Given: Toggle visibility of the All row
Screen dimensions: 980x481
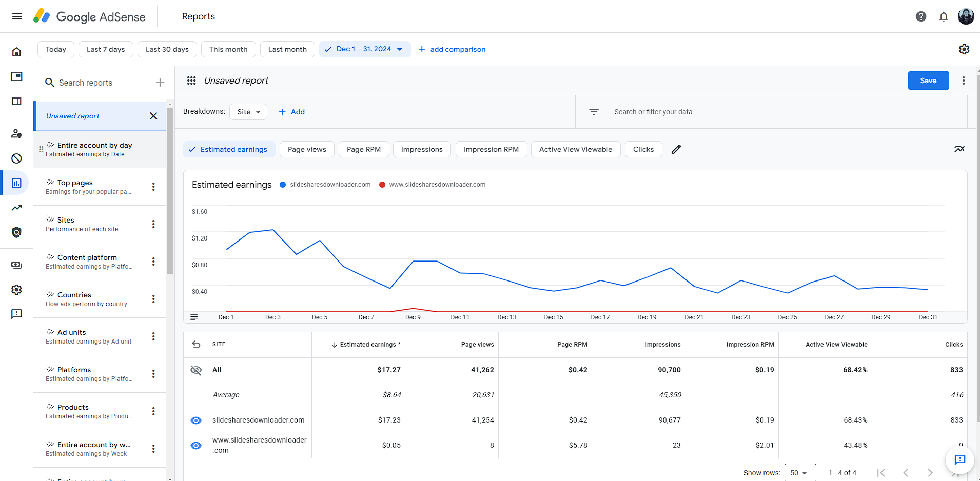Looking at the screenshot, I should [x=196, y=370].
